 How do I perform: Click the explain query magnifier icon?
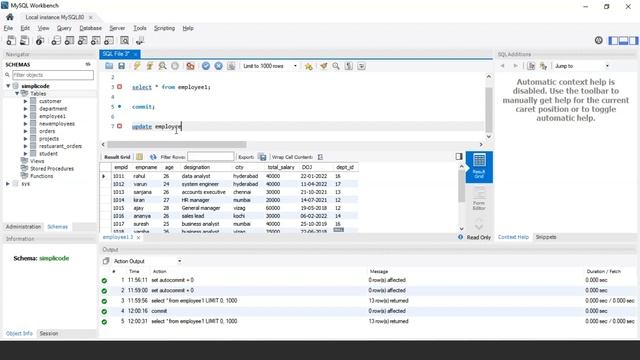tap(162, 66)
